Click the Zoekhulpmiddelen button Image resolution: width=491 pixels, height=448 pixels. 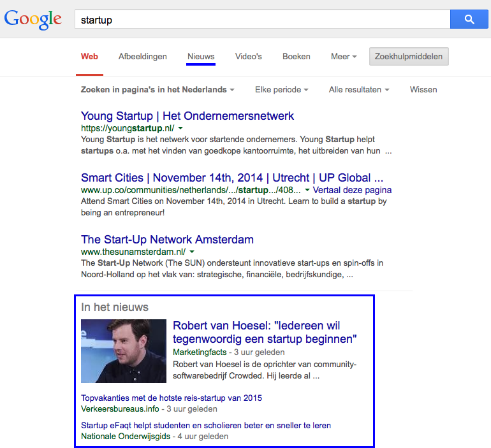pos(409,56)
